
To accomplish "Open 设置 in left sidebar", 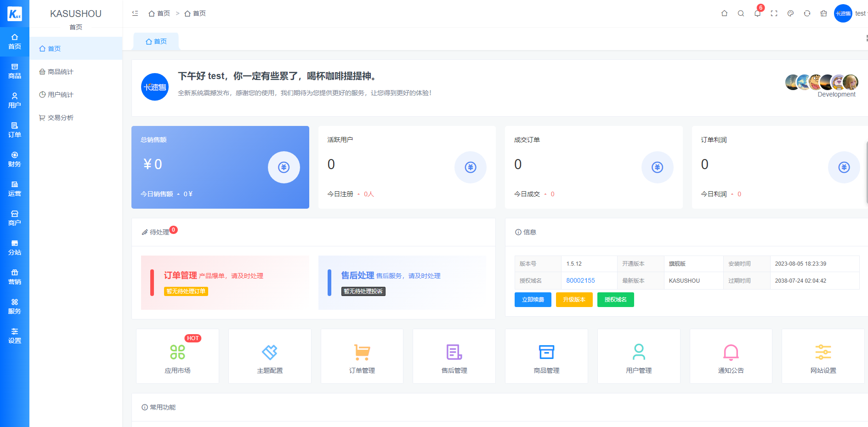I will (15, 336).
